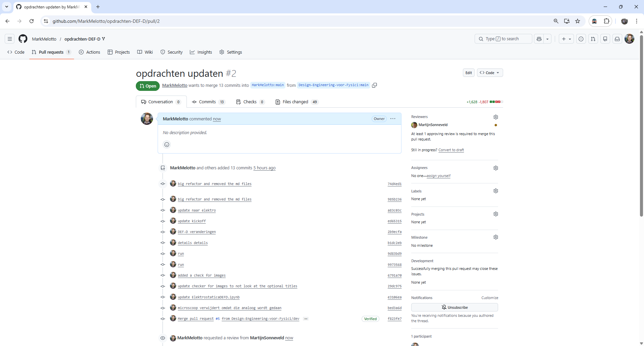The width and height of the screenshot is (644, 346).
Task: Open the browser extensions puzzle icon
Action: [606, 21]
